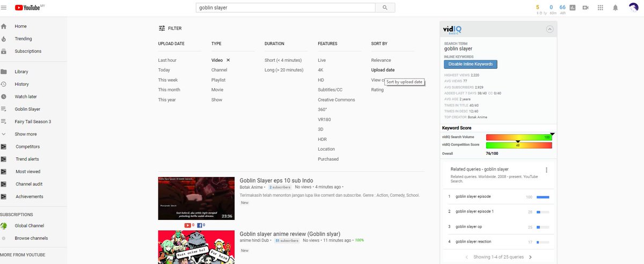Open the YouTube apps grid icon
The height and width of the screenshot is (264, 644).
[x=601, y=8]
